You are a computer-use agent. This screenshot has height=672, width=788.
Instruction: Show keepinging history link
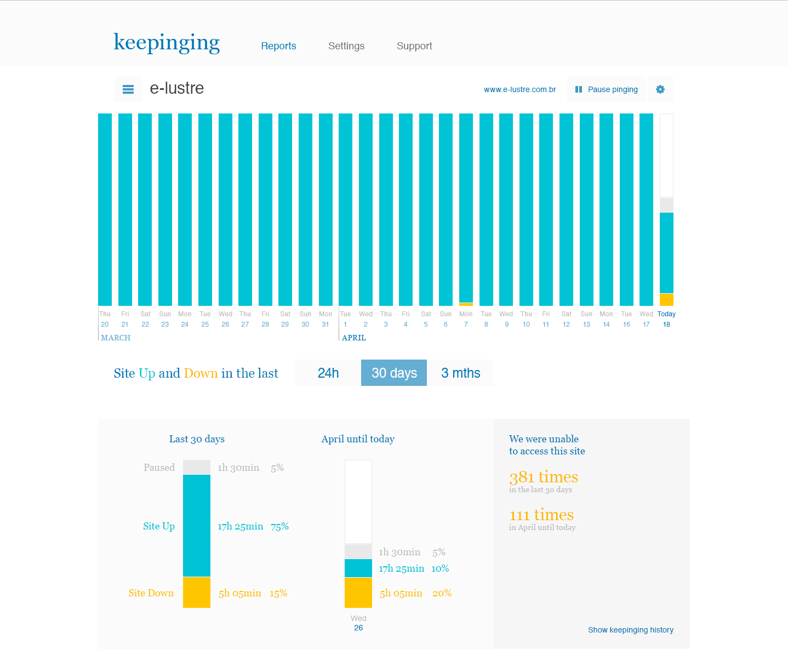tap(631, 630)
